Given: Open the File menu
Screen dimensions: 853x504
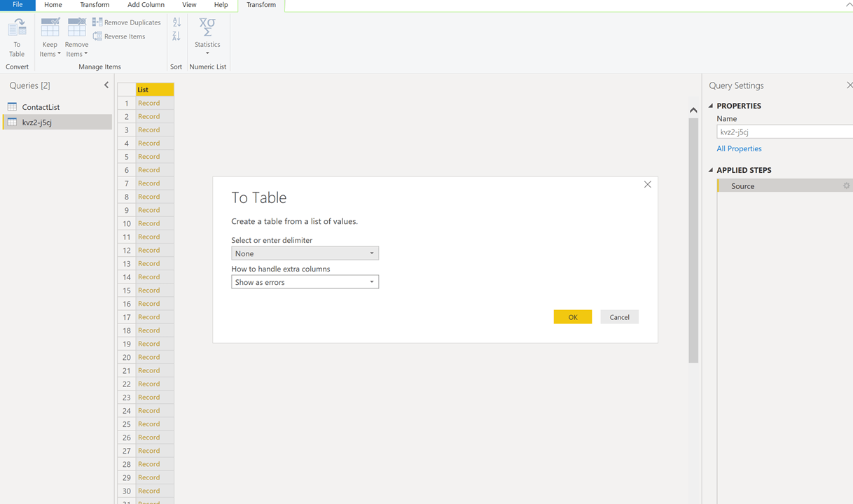Looking at the screenshot, I should pos(18,5).
